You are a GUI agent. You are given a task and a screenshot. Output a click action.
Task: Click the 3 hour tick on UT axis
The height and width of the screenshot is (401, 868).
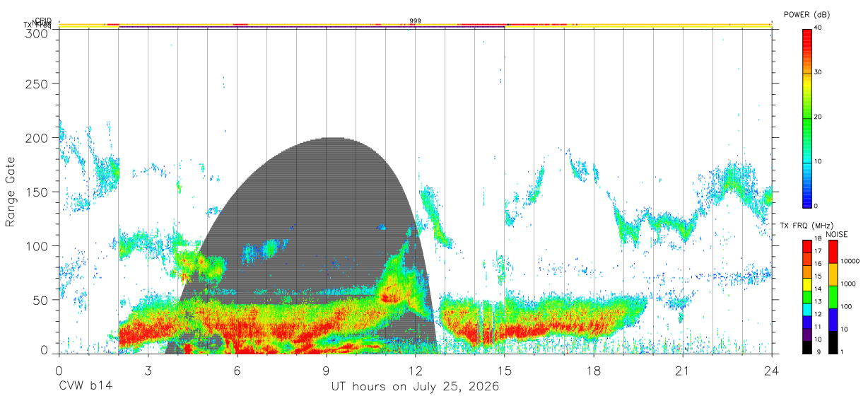pos(148,371)
